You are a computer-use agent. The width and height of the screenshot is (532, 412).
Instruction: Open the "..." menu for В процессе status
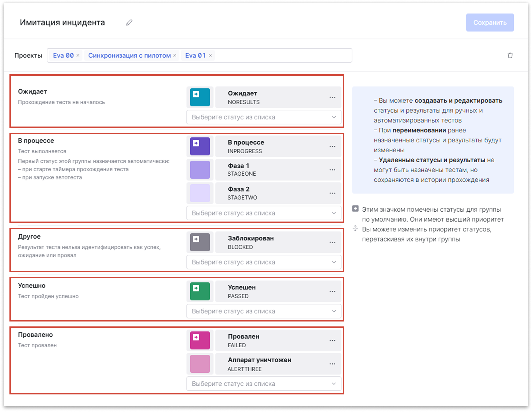[x=332, y=146]
